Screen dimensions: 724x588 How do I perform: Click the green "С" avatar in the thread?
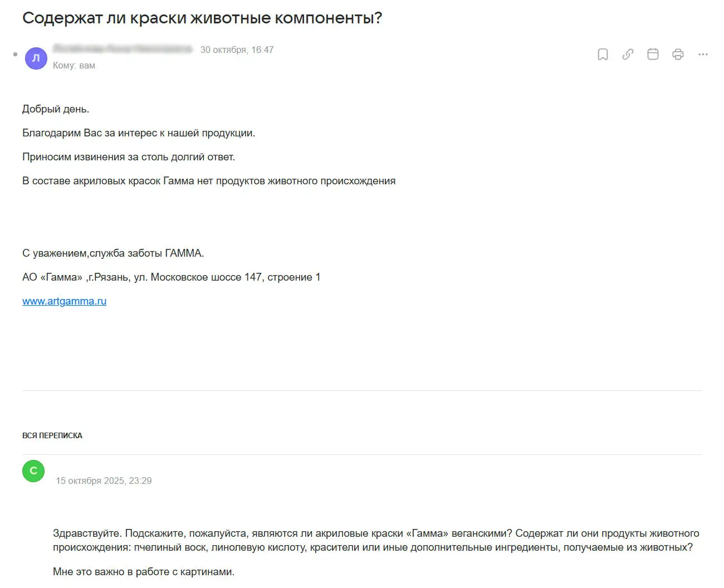33,471
